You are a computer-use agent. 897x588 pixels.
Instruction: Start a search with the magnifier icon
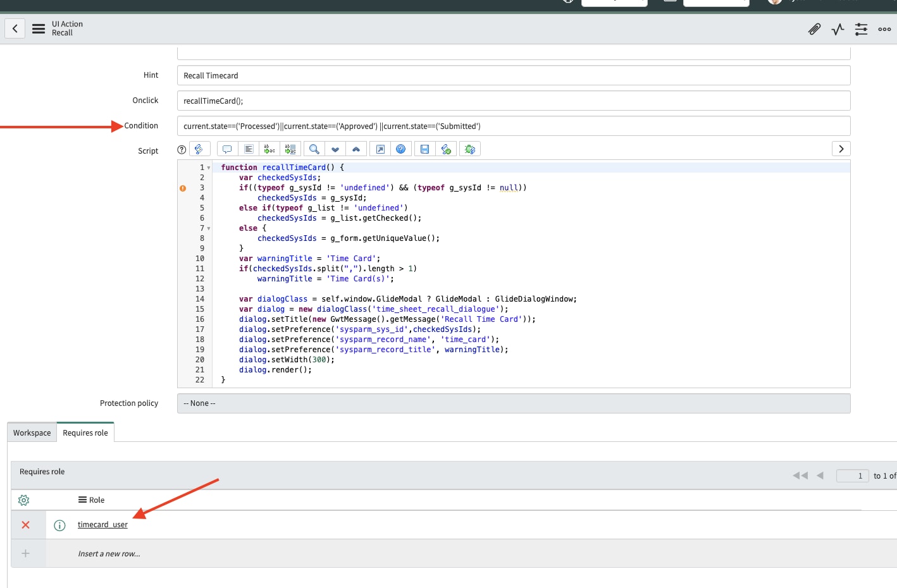tap(314, 149)
